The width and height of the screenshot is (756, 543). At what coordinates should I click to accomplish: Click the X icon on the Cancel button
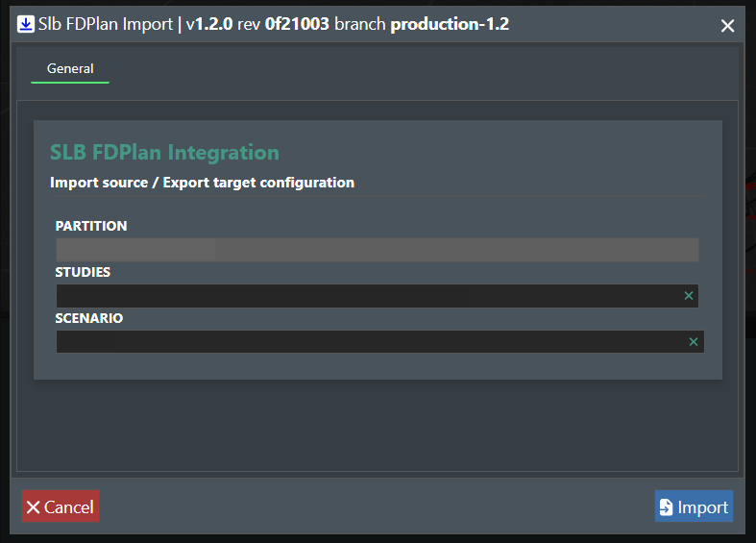[34, 507]
